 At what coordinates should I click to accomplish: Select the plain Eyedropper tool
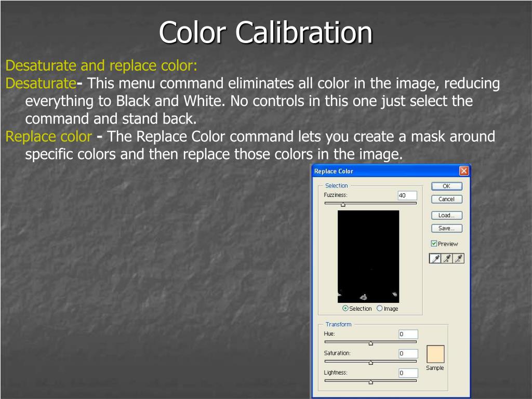[435, 259]
